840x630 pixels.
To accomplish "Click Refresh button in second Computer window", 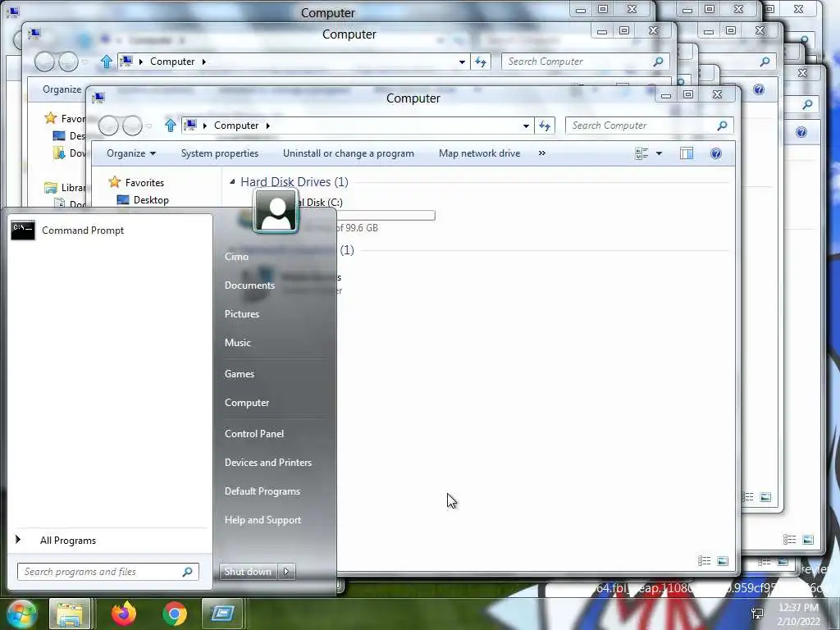I will coord(481,62).
